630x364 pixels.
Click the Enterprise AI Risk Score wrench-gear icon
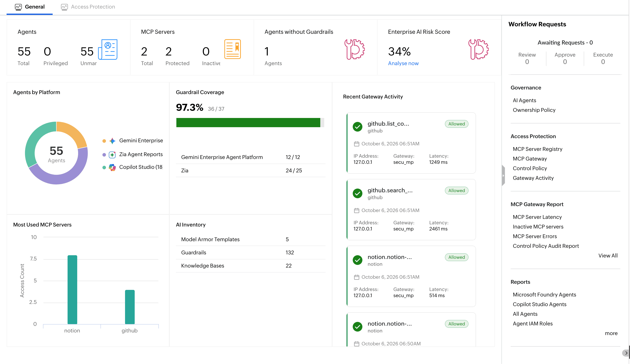click(478, 49)
